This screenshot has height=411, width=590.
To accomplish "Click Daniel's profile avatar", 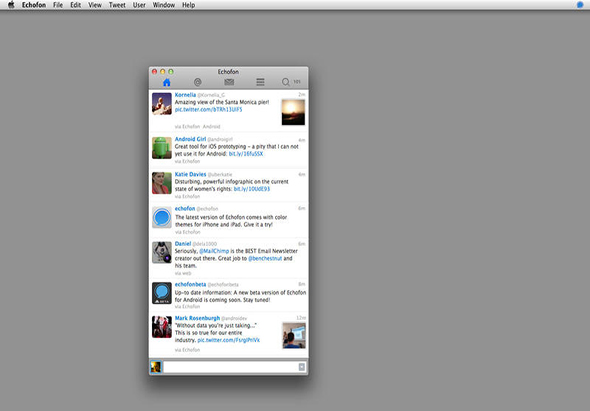I will click(x=162, y=252).
